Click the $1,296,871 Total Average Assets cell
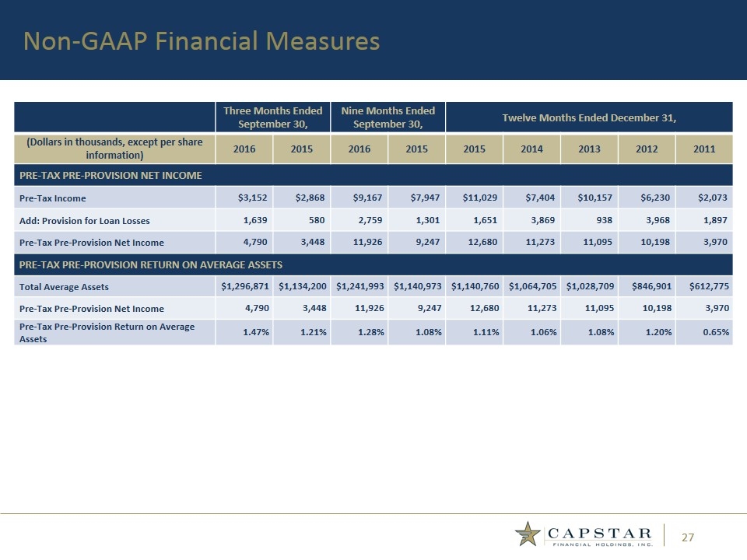747x560 pixels. (x=245, y=286)
